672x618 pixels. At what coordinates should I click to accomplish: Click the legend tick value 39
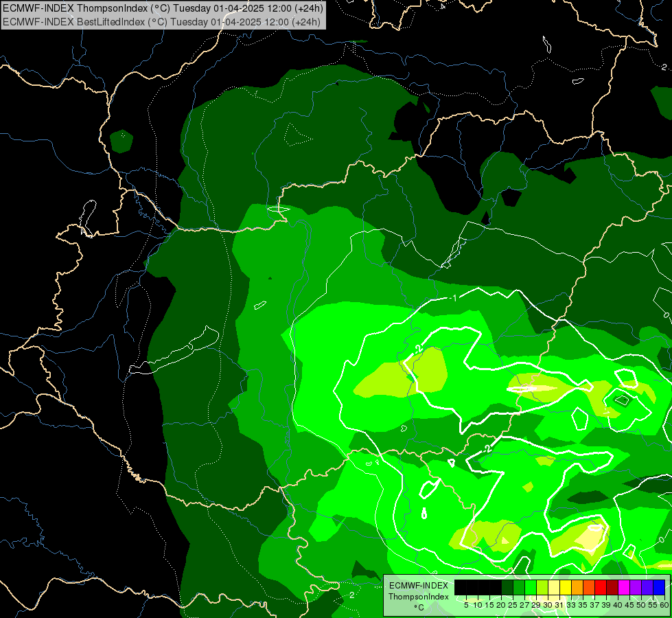tap(606, 605)
